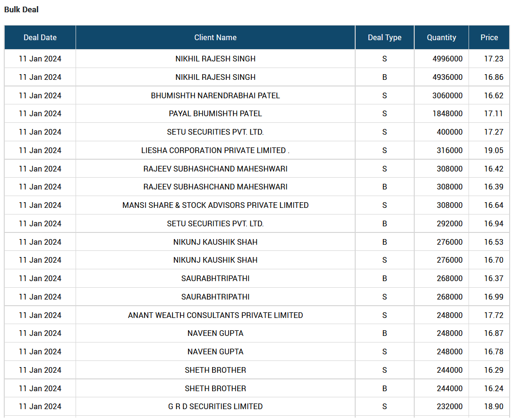
Task: Click NIKUNJ KAUSHIK SHAH in the 16.53 row
Action: point(215,242)
